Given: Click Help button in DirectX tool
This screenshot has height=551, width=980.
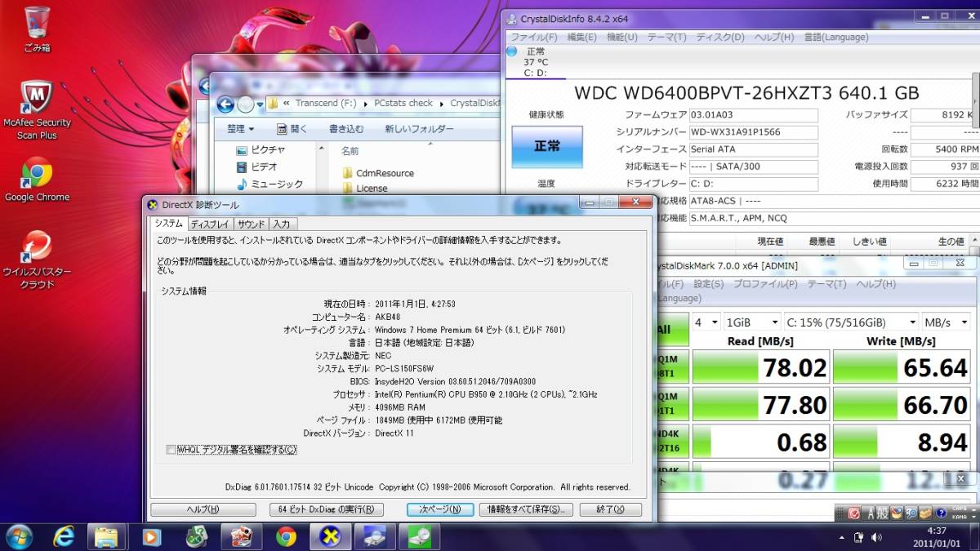Looking at the screenshot, I should click(x=203, y=509).
